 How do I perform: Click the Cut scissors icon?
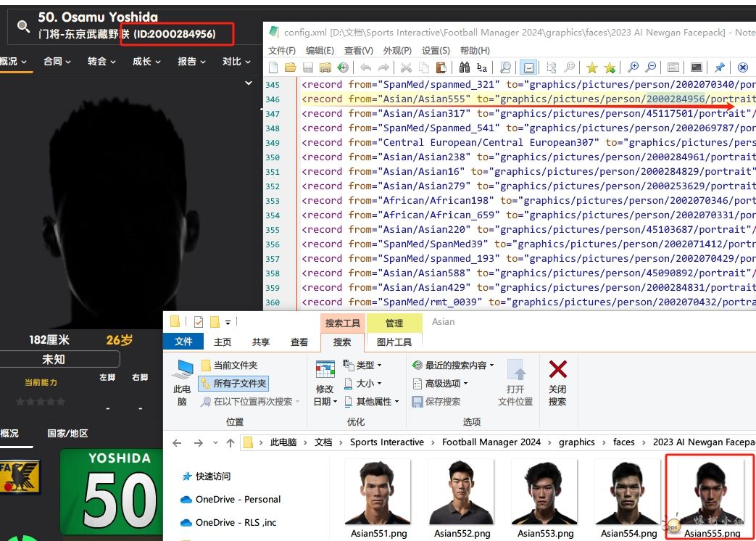tap(405, 67)
